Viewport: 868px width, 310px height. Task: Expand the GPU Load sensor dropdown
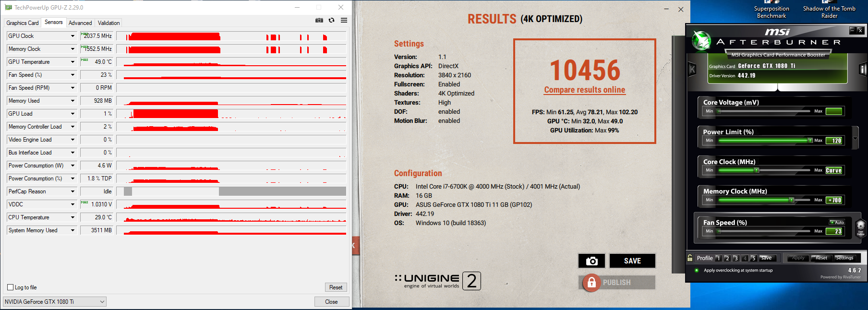tap(73, 114)
